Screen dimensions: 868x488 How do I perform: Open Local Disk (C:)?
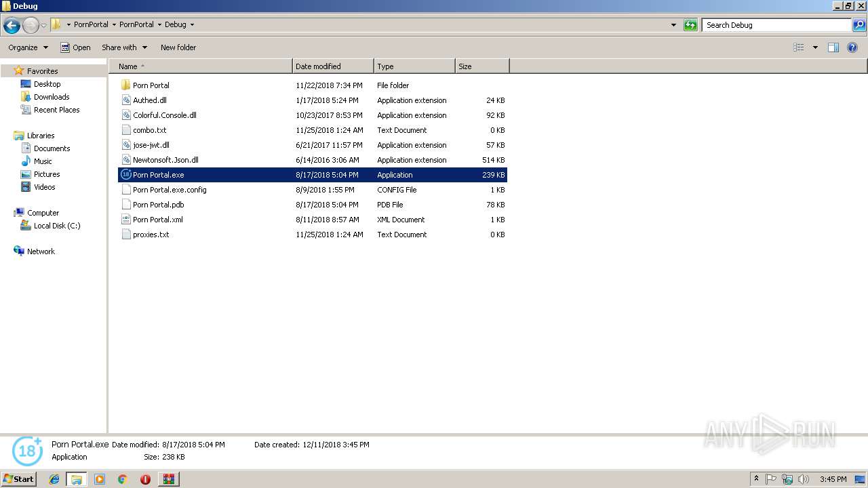tap(57, 226)
